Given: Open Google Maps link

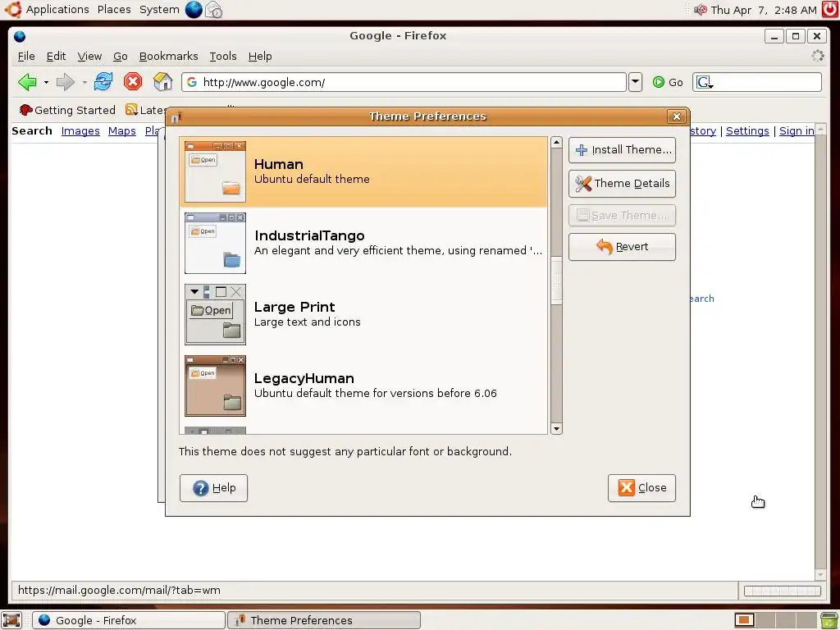Looking at the screenshot, I should [121, 131].
